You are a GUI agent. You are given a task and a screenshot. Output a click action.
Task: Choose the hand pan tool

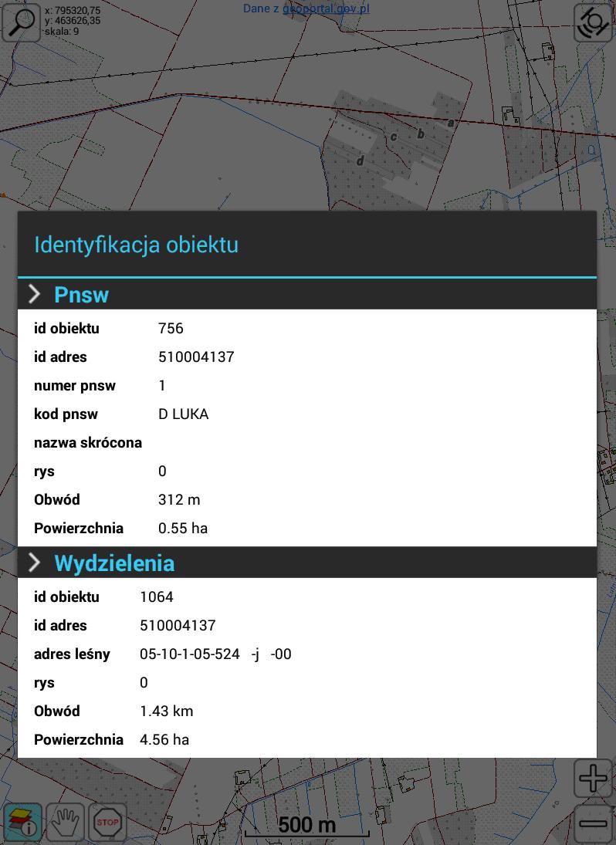pos(65,823)
